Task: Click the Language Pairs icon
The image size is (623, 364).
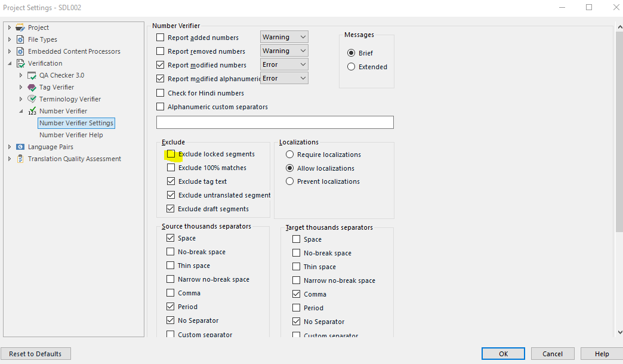Action: click(x=20, y=147)
